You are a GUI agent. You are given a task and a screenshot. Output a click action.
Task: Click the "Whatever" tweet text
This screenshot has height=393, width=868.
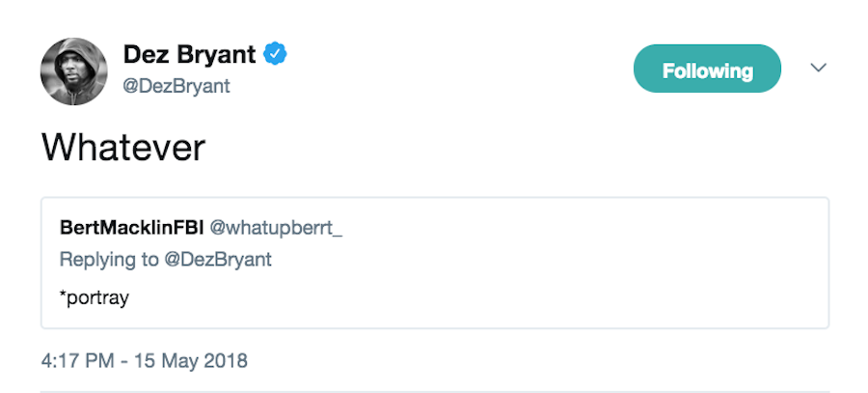coord(122,147)
